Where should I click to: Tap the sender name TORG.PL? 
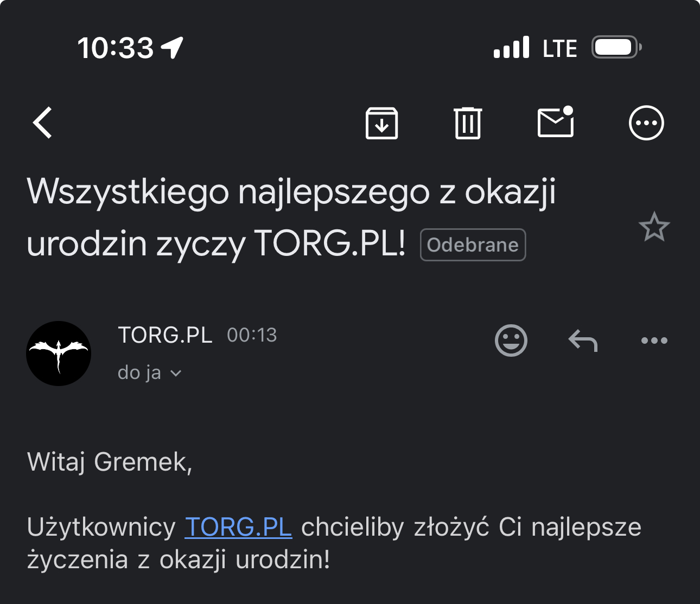coord(165,335)
